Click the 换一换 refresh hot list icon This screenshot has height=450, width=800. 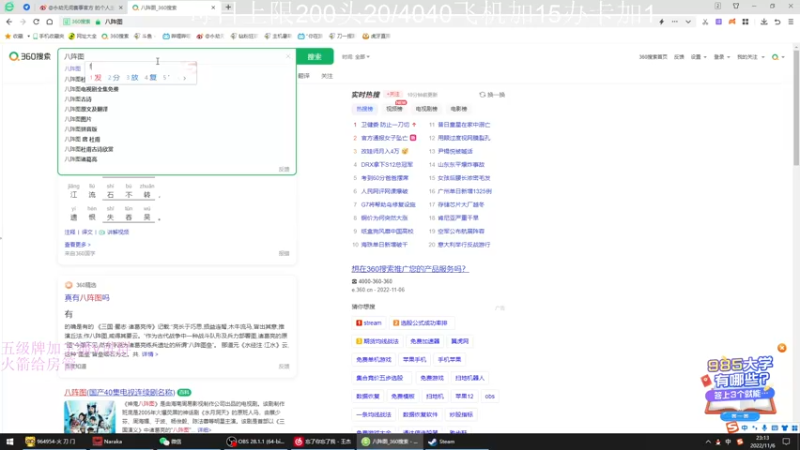[x=492, y=94]
